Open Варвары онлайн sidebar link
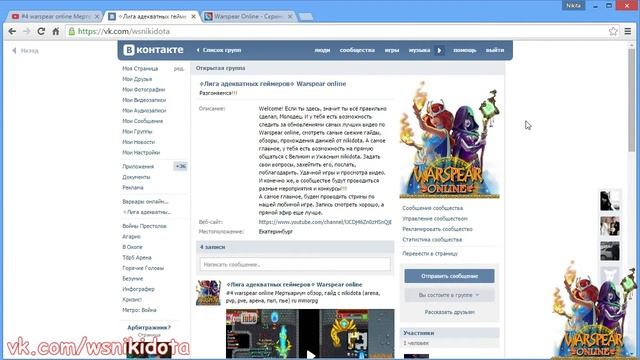 click(x=145, y=202)
